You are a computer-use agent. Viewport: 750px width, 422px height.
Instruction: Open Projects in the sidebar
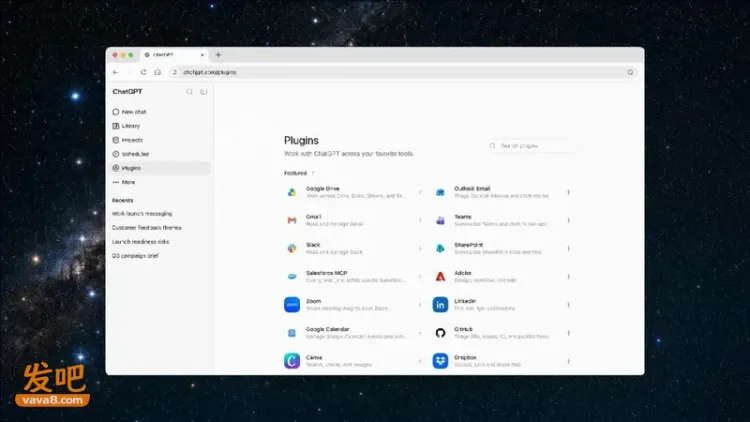[160, 140]
